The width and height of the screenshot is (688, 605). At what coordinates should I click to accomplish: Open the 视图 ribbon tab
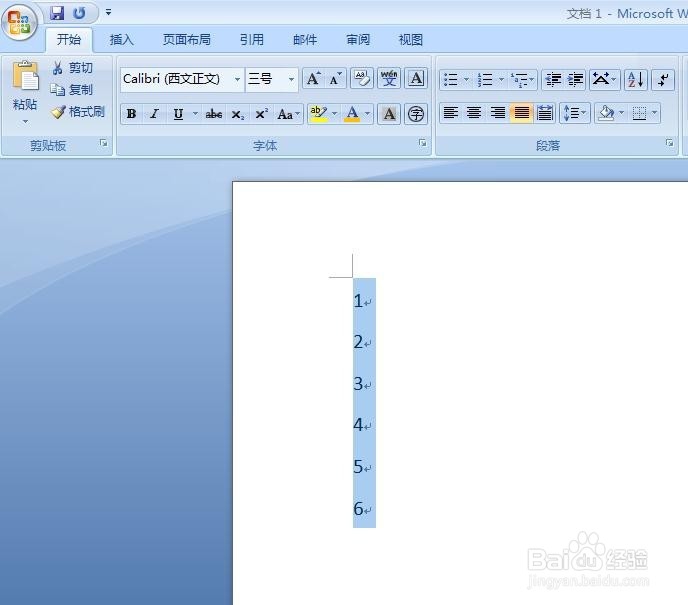tap(411, 40)
